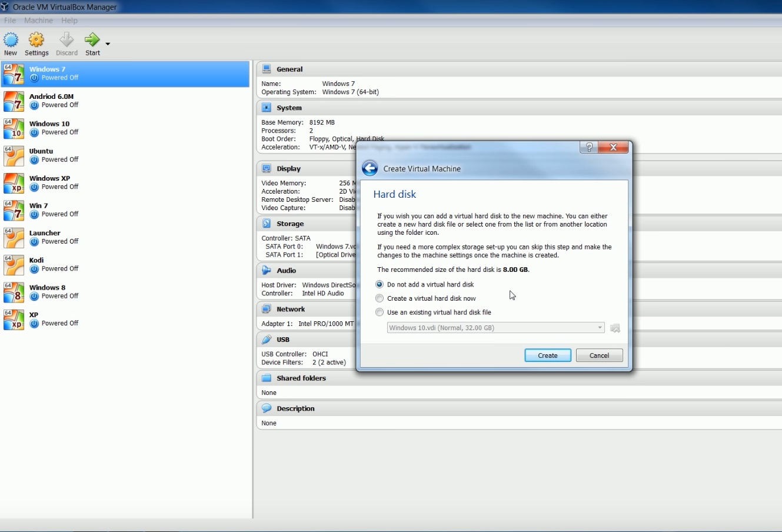Open the Help menu
Image resolution: width=782 pixels, height=532 pixels.
coord(69,21)
